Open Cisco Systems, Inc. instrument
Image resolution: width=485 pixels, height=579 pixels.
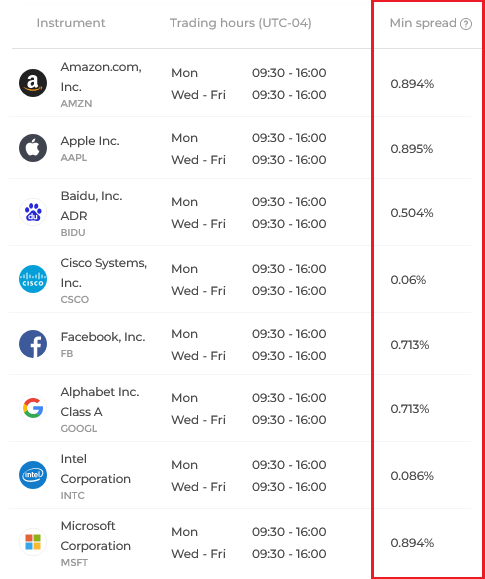tap(104, 273)
